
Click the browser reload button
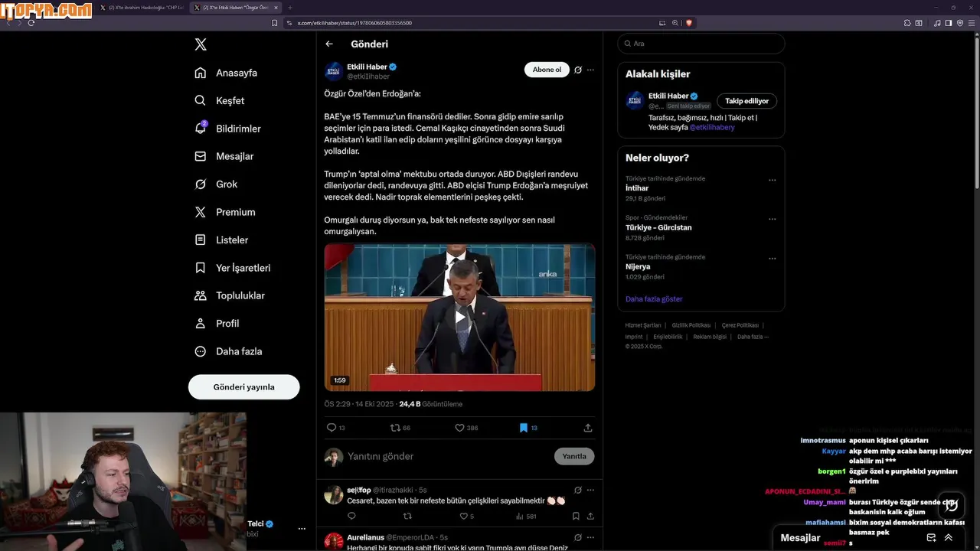click(31, 23)
